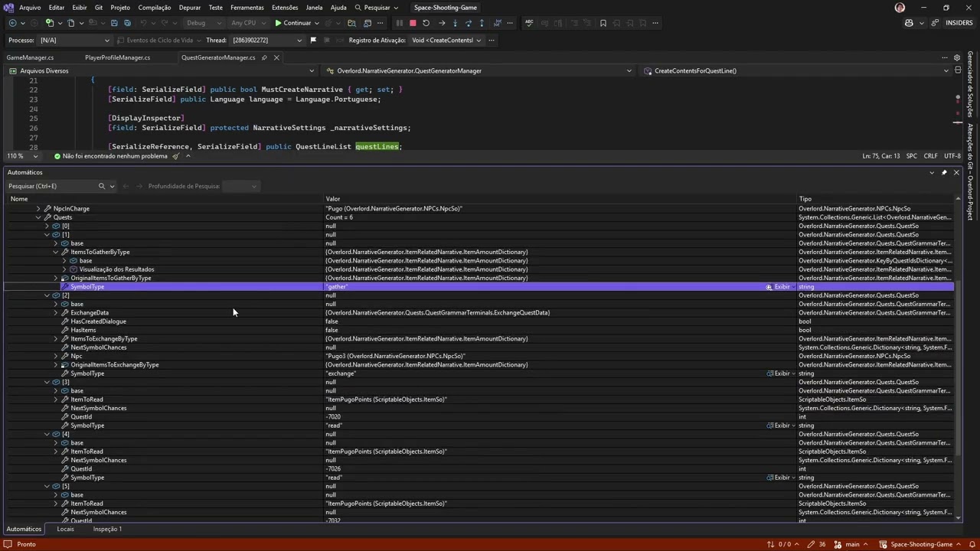Open the CreateContentsForQuestLine() member dropdown
Image resolution: width=980 pixels, height=551 pixels.
[x=796, y=70]
